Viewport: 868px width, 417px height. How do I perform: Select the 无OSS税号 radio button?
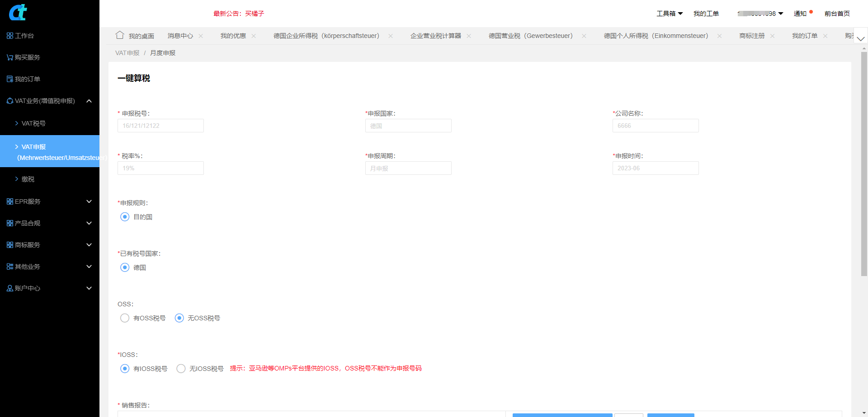tap(179, 318)
